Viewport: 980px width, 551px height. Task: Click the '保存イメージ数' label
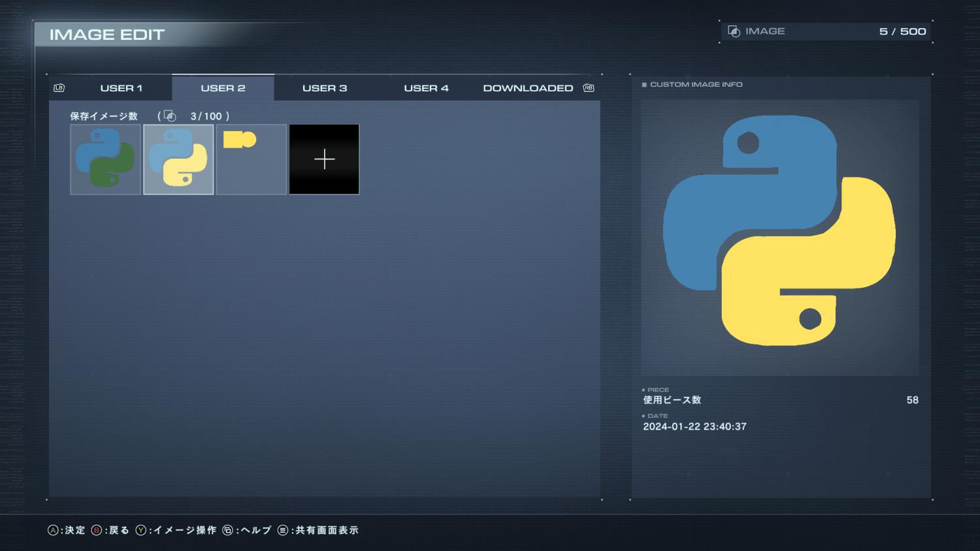(104, 116)
